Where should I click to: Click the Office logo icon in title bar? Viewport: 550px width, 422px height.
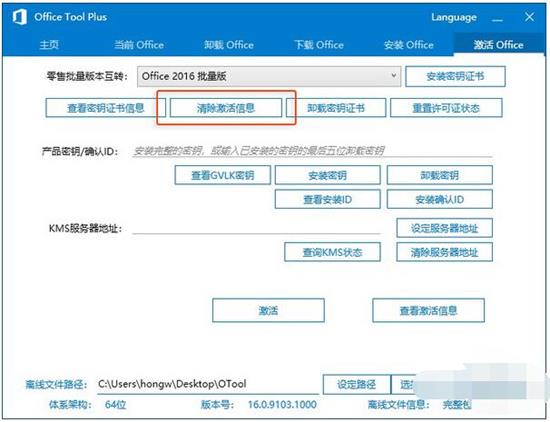coord(19,17)
